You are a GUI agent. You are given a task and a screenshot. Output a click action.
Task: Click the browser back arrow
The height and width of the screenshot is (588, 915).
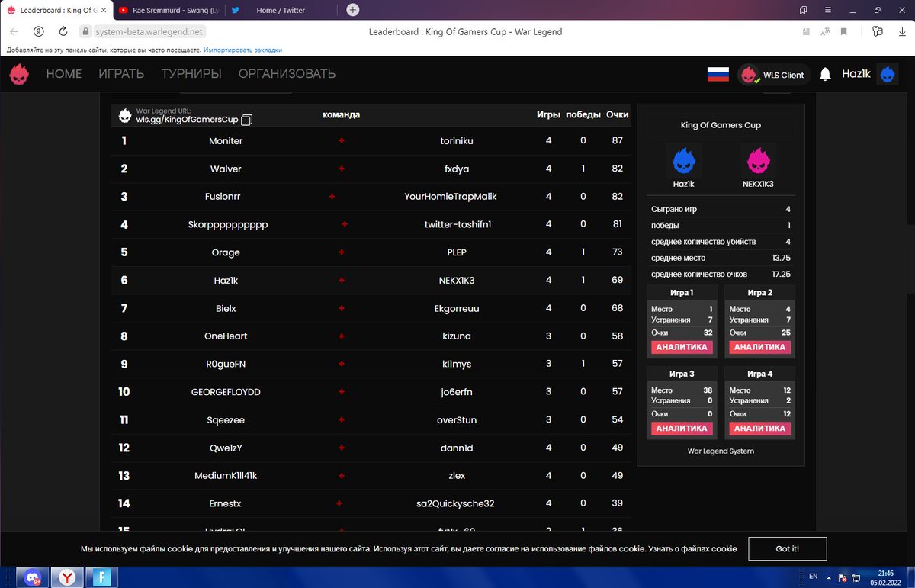pos(14,31)
